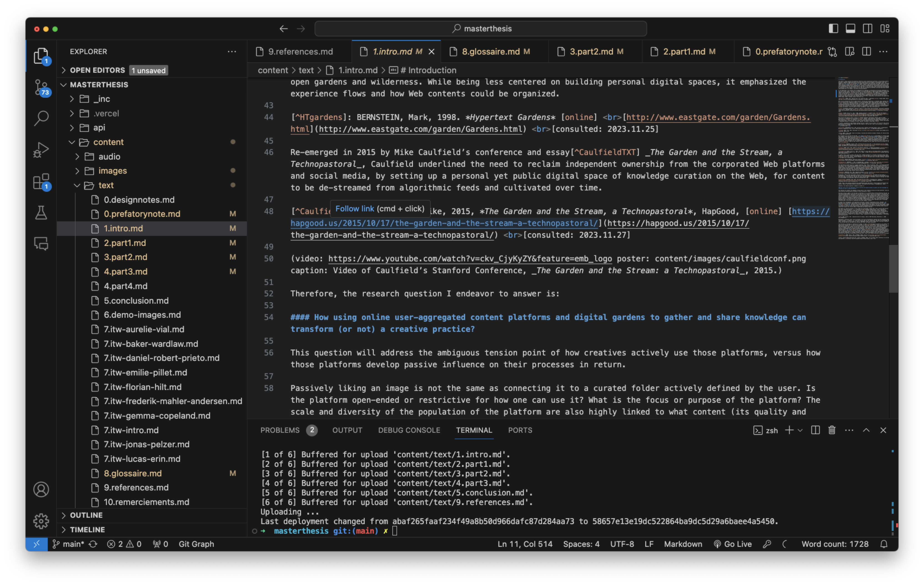The width and height of the screenshot is (924, 585).
Task: Open the Extensions view
Action: point(41,181)
